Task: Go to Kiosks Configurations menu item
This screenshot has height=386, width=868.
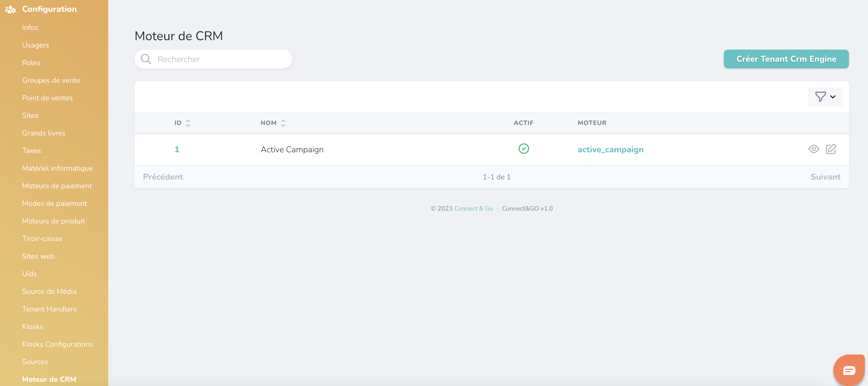Action: (57, 344)
